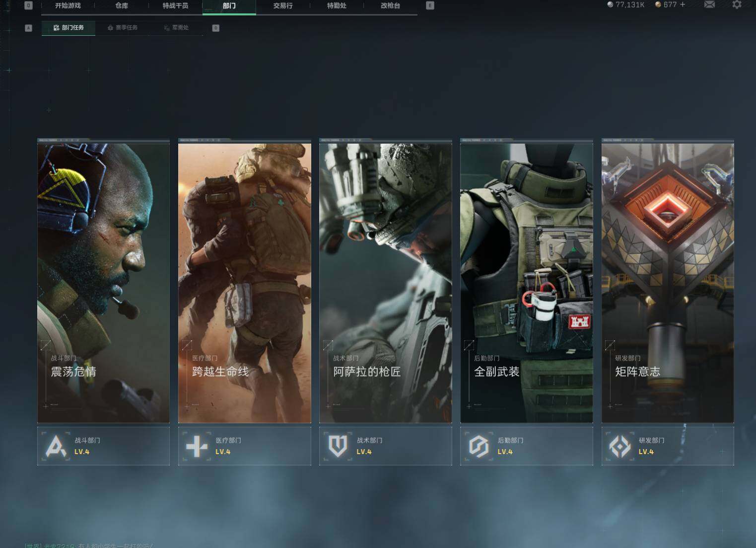Open the night-vision goggles soldier artwork
The width and height of the screenshot is (756, 548).
[386, 283]
